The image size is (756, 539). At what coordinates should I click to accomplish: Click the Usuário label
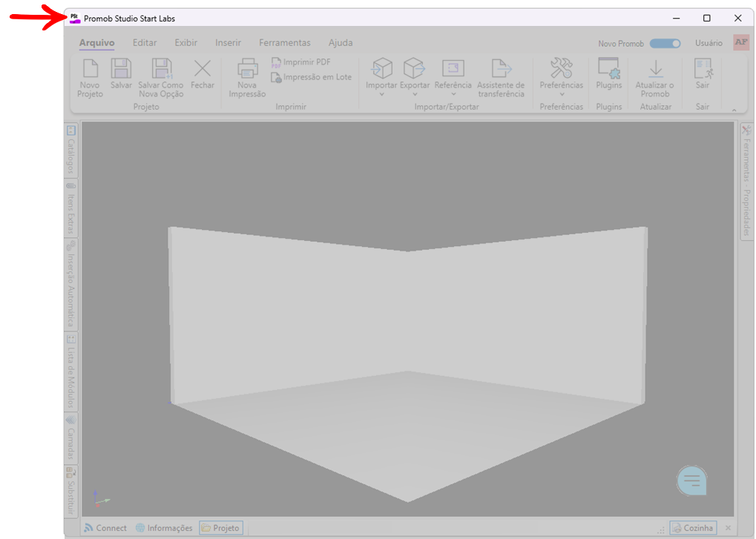[709, 43]
